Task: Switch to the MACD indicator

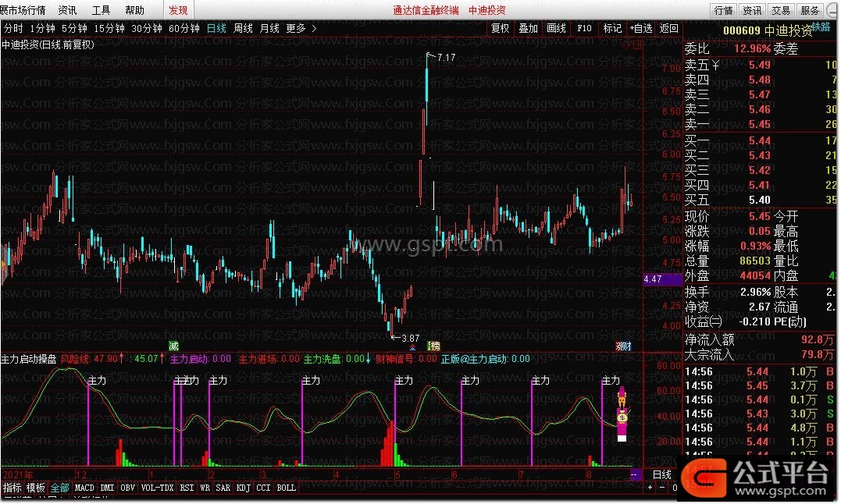Action: tap(84, 488)
